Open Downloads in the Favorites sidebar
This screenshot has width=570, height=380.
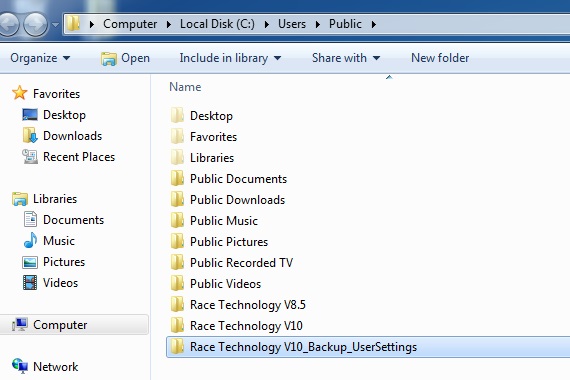click(x=72, y=136)
